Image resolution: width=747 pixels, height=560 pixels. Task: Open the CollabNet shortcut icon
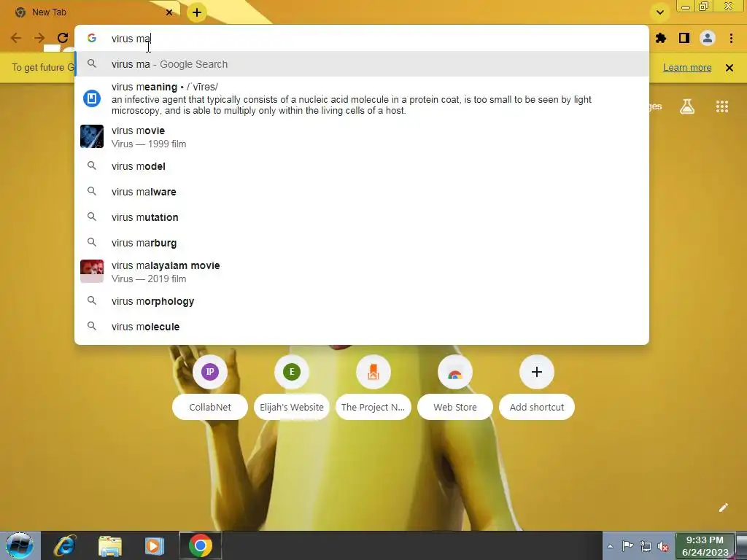point(209,371)
